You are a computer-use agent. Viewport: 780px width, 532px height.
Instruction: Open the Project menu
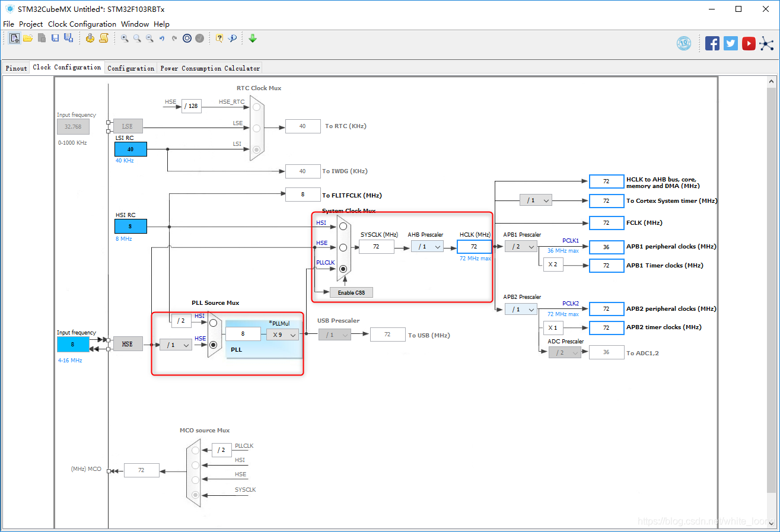click(31, 24)
